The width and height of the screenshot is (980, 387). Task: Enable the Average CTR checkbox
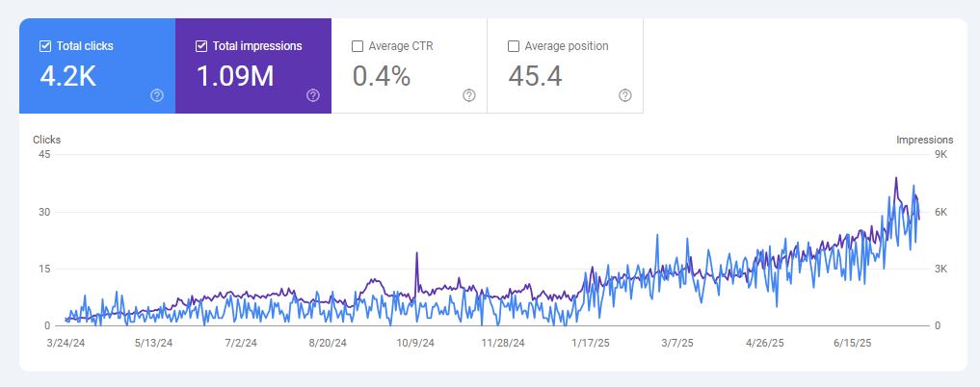358,45
